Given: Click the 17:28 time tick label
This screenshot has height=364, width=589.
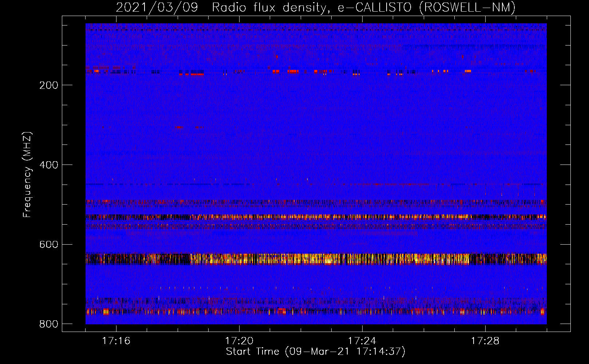Looking at the screenshot, I should pyautogui.click(x=485, y=341).
